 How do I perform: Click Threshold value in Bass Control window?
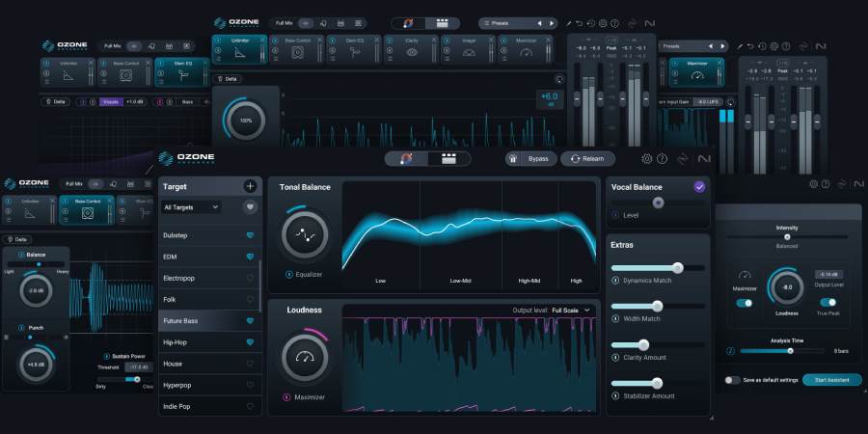coord(139,367)
